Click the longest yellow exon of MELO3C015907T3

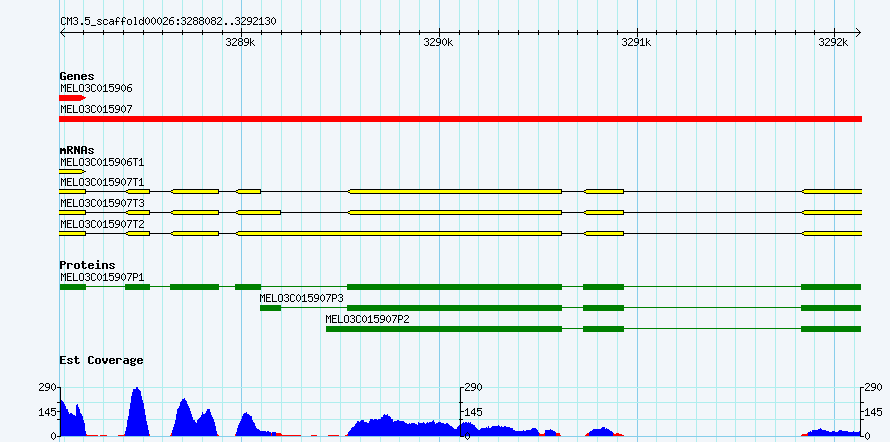(455, 213)
